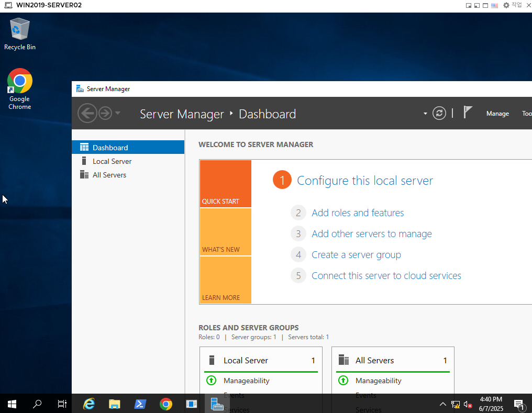Open the Tools menu

(527, 114)
